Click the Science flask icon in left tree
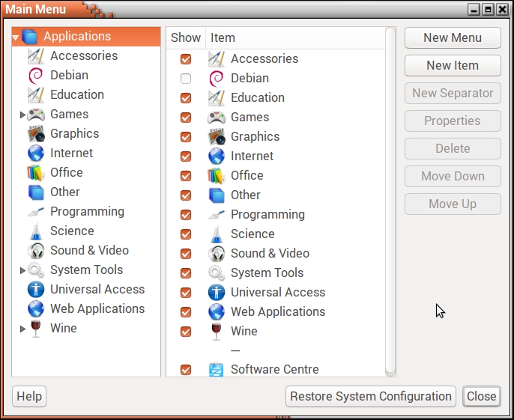Viewport: 514px width, 420px height. click(x=36, y=231)
